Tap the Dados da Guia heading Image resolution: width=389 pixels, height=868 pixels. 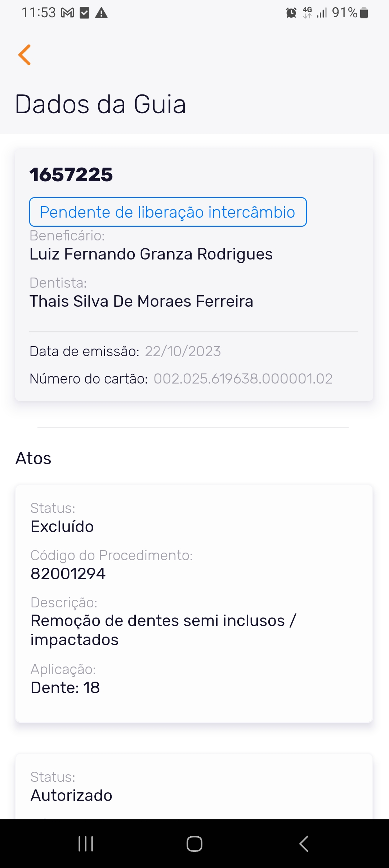tap(100, 105)
